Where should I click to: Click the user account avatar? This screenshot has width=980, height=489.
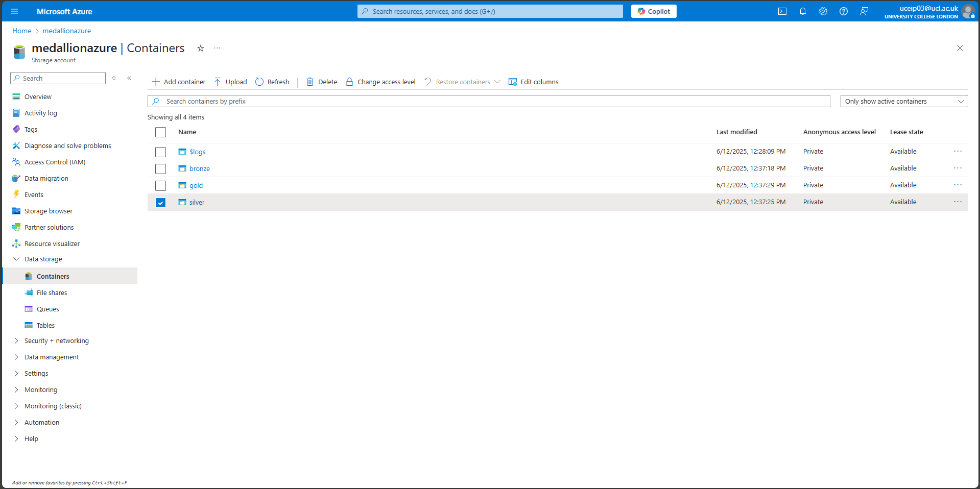click(x=968, y=11)
